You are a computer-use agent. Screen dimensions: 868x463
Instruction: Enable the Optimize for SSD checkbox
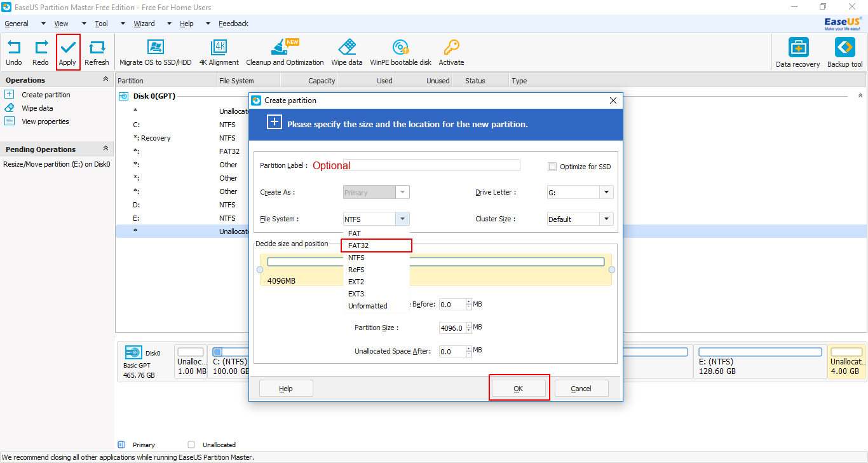(552, 167)
